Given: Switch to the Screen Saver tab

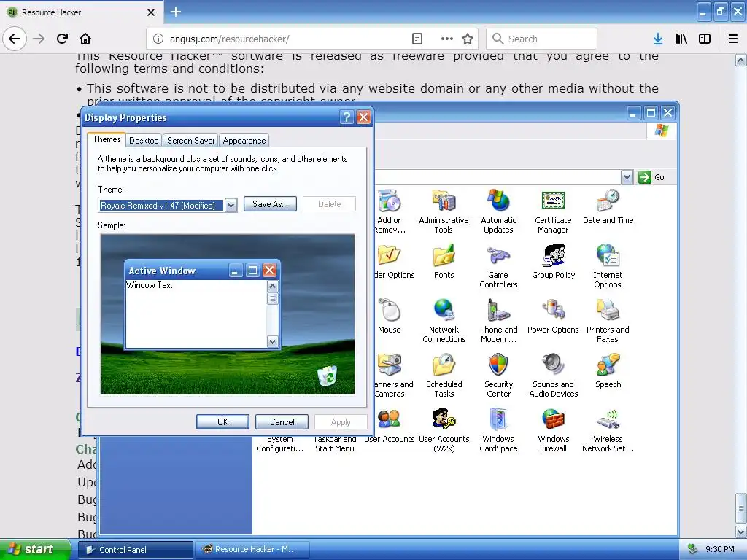Looking at the screenshot, I should [190, 141].
